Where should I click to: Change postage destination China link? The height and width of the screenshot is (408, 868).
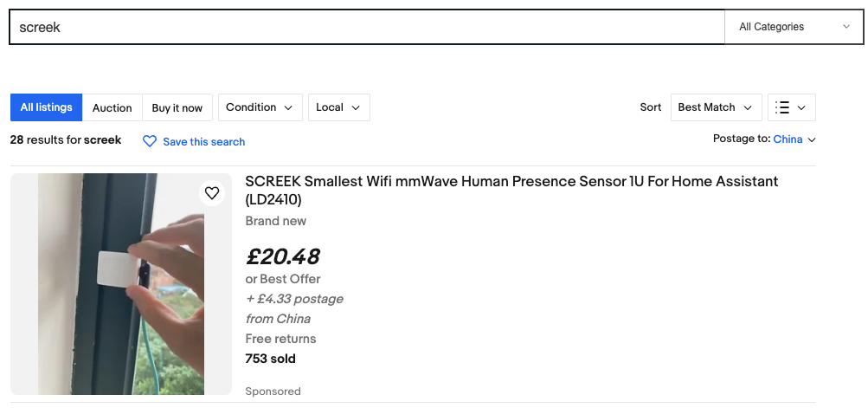[x=788, y=139]
